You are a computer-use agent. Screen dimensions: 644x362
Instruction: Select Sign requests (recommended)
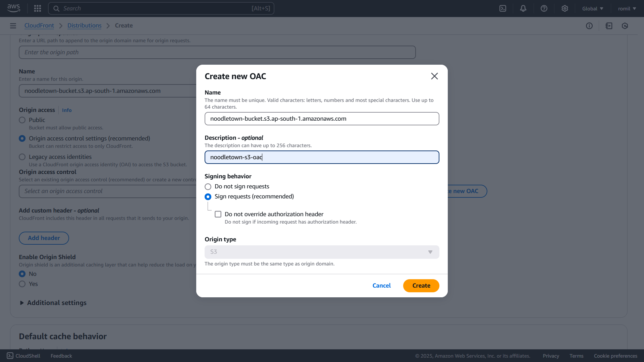point(208,196)
